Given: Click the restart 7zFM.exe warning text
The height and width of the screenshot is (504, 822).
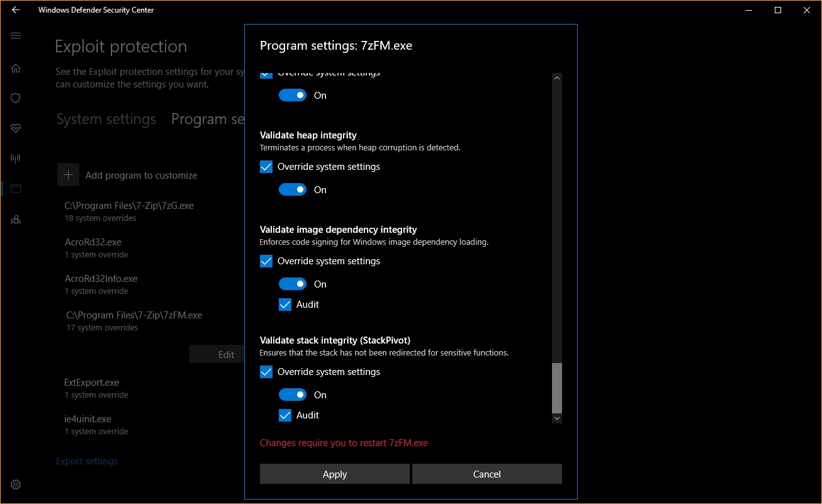Looking at the screenshot, I should point(344,443).
